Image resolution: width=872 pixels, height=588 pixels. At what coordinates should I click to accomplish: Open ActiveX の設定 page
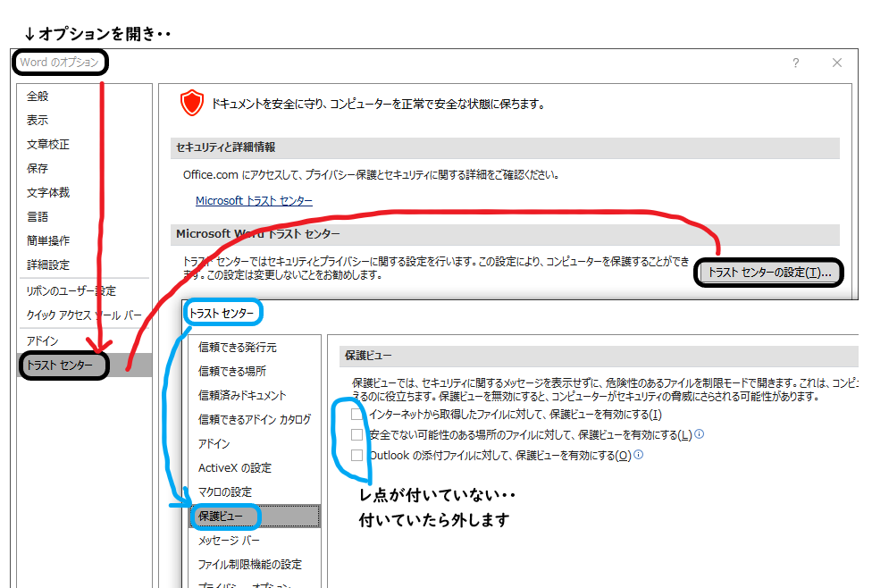(x=235, y=468)
